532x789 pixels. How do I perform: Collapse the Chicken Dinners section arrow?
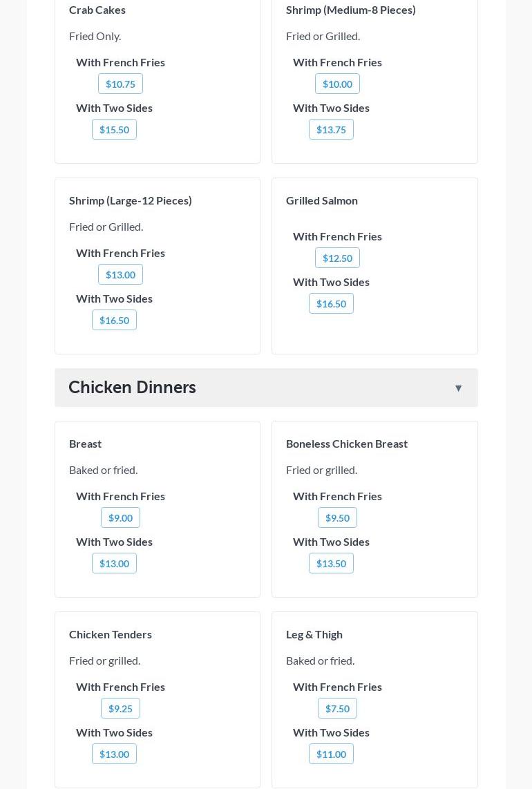(x=458, y=388)
